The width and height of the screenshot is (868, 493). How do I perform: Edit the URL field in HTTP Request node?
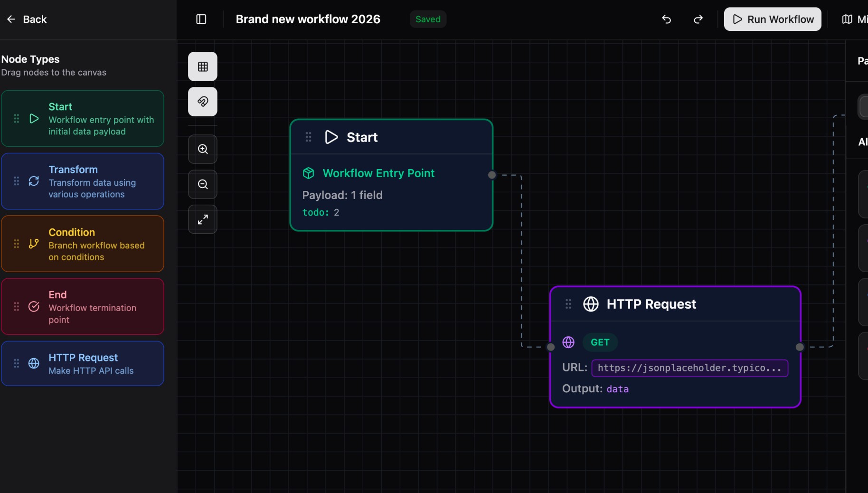[689, 368]
